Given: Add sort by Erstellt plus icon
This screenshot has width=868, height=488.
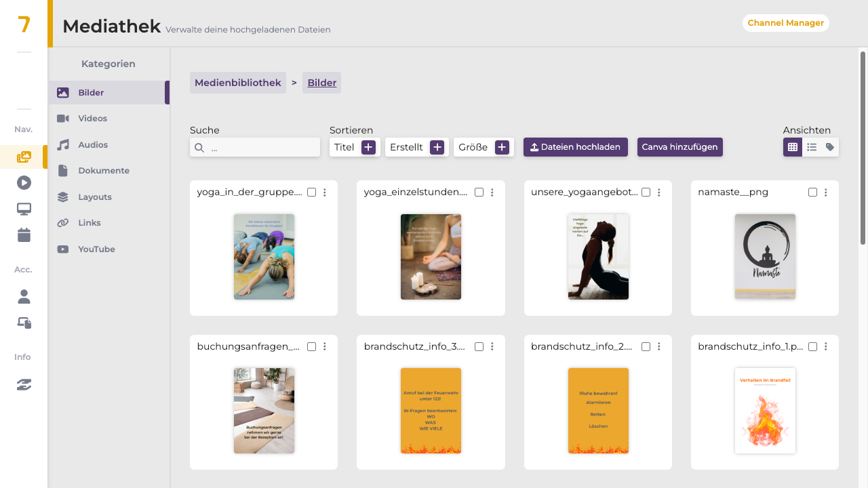Looking at the screenshot, I should coord(437,147).
